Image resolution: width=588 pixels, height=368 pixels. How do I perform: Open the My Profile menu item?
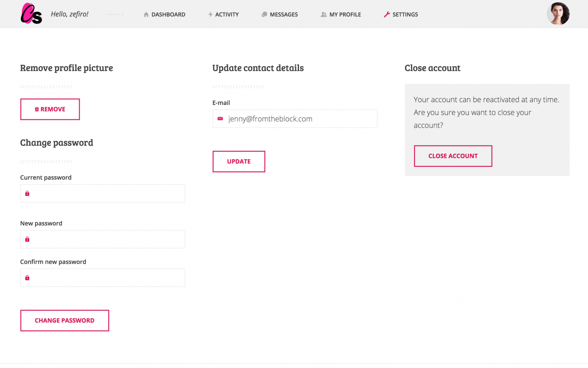(341, 15)
